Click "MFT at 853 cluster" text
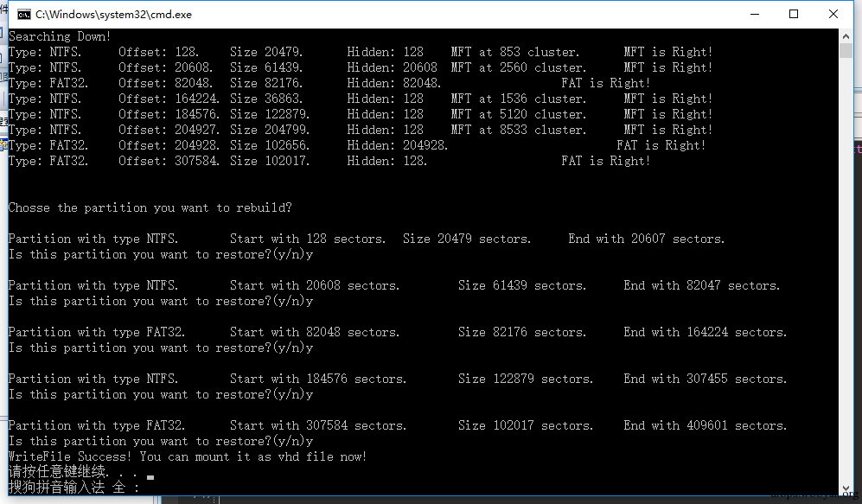 pos(514,52)
